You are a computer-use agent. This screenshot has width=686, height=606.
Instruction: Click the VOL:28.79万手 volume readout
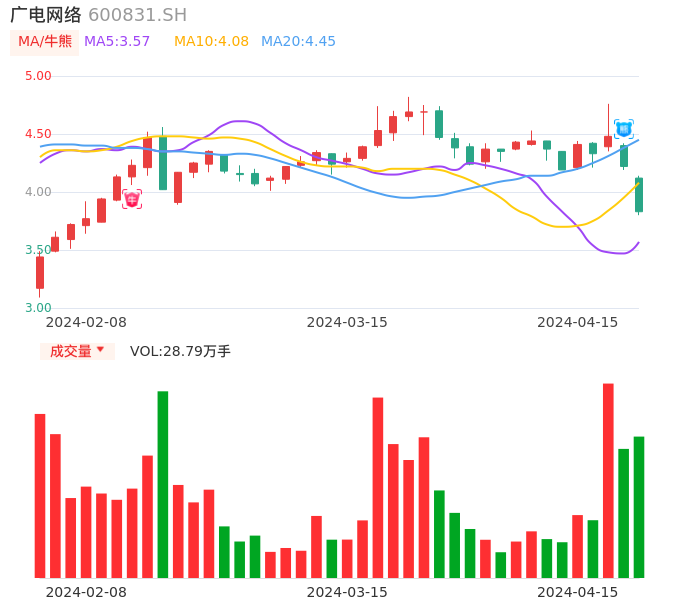pos(180,351)
